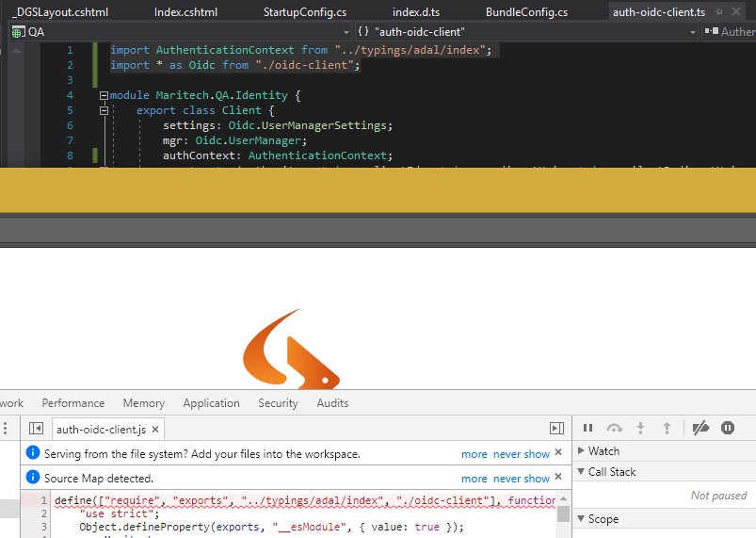Open the Security panel in DevTools
Viewport: 756px width, 538px height.
pyautogui.click(x=278, y=403)
